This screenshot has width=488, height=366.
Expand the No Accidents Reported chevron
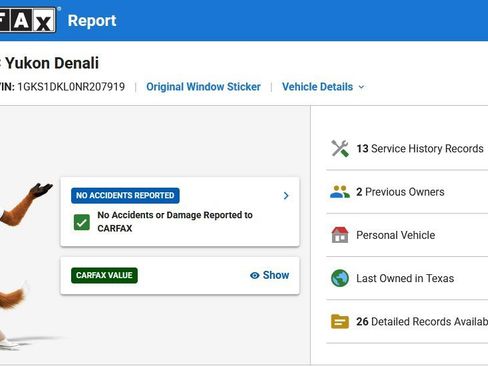[286, 195]
